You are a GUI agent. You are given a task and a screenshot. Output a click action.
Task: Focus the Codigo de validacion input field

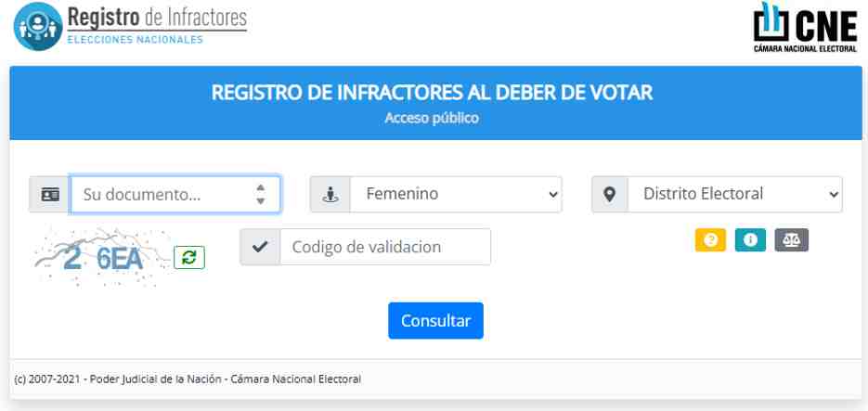pos(385,247)
